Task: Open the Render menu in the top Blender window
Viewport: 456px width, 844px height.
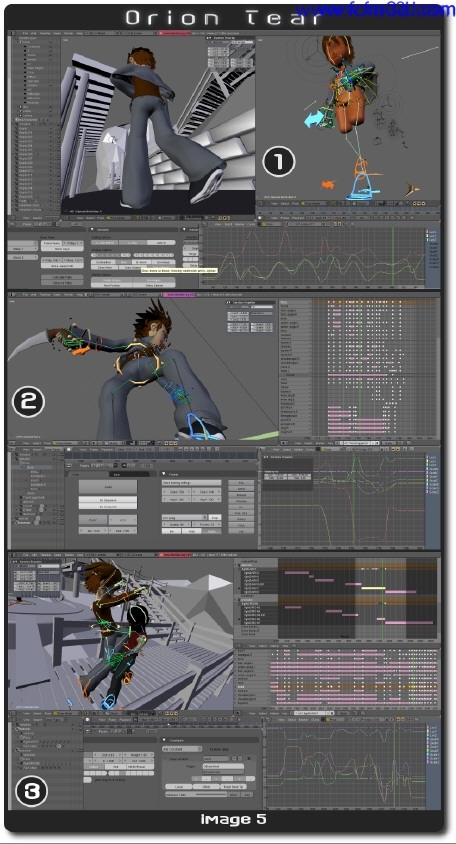Action: tap(69, 32)
